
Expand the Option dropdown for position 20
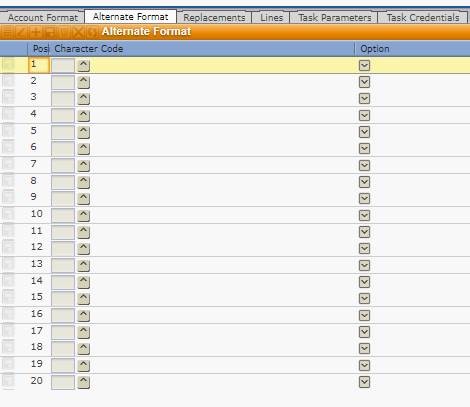[x=364, y=382]
